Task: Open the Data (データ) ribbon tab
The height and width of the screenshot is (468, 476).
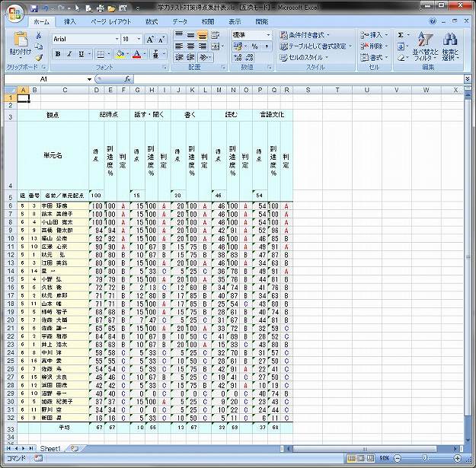Action: pyautogui.click(x=180, y=22)
